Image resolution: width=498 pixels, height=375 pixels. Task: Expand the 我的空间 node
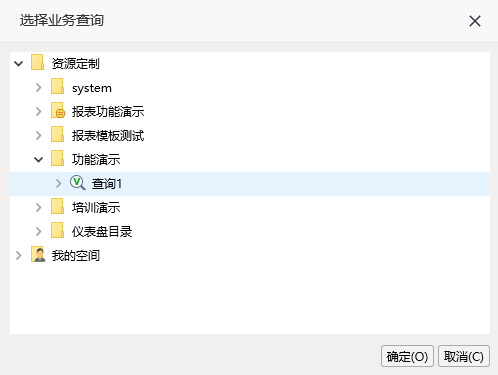[x=19, y=255]
